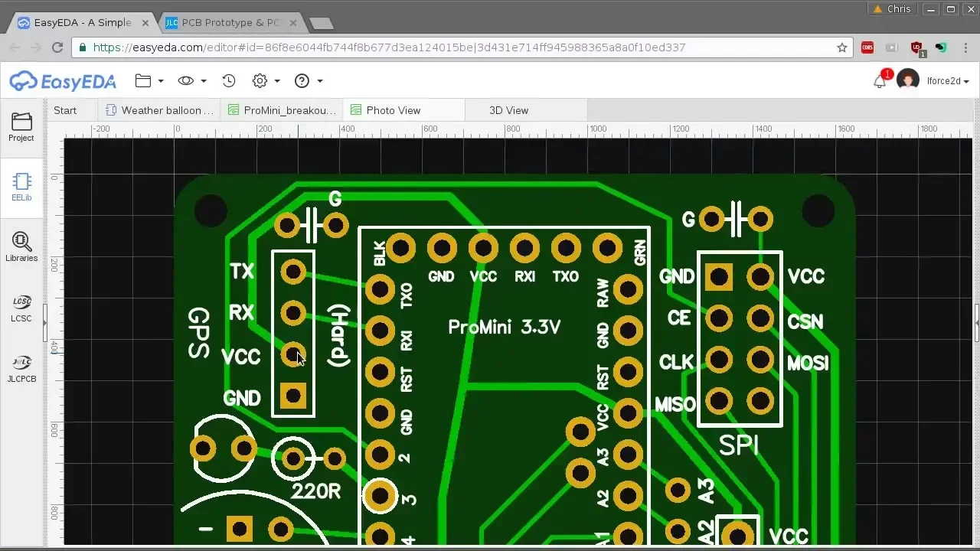The height and width of the screenshot is (551, 980).
Task: Switch to the Photo View tab
Action: 393,110
